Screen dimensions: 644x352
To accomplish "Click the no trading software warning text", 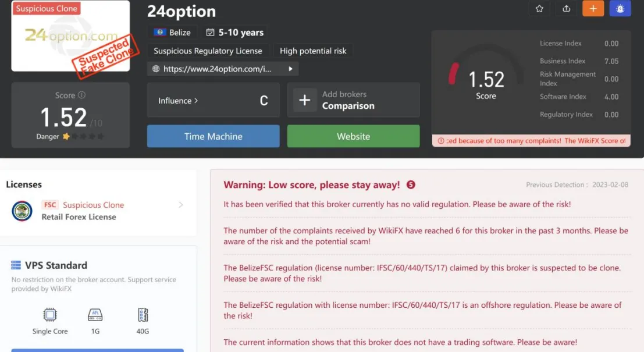I will 400,342.
